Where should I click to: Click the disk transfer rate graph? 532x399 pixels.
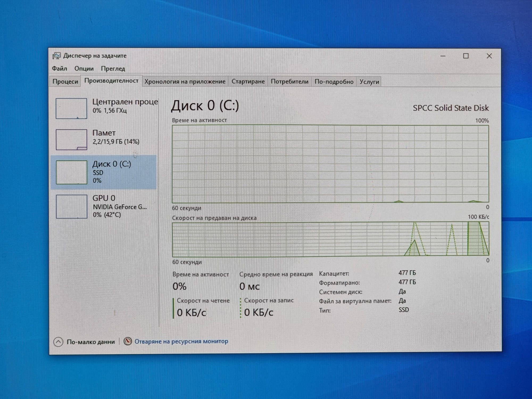click(330, 239)
